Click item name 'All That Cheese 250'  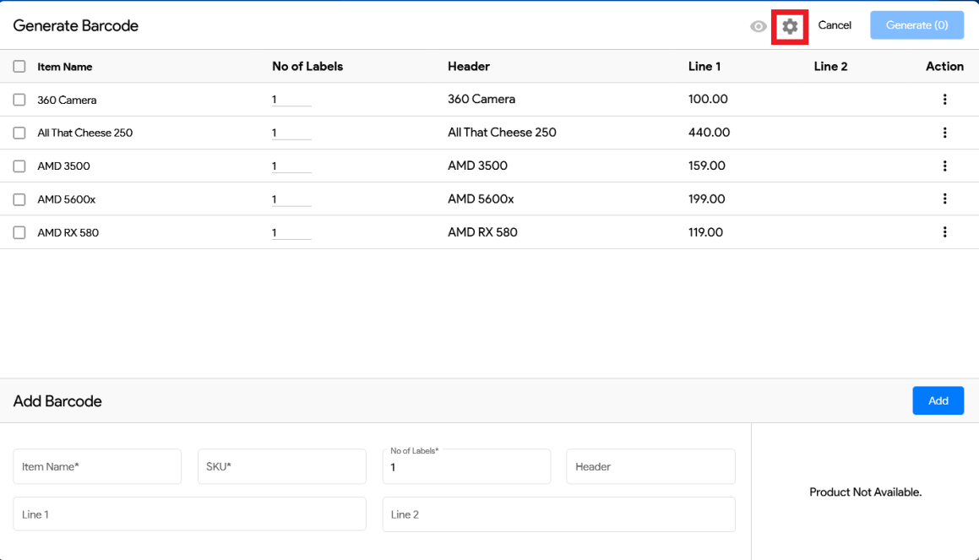pyautogui.click(x=85, y=133)
